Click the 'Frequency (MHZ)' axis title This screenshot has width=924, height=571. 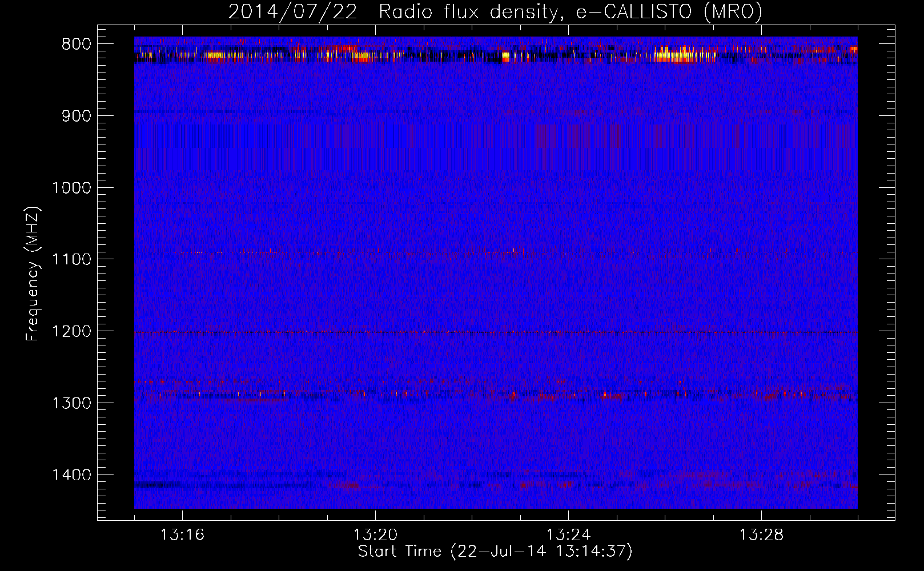tap(33, 274)
